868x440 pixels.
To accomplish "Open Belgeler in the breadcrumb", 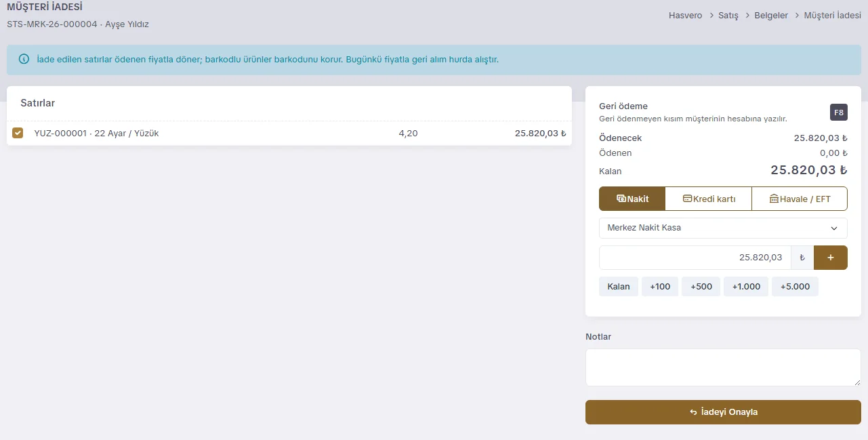I will (771, 15).
